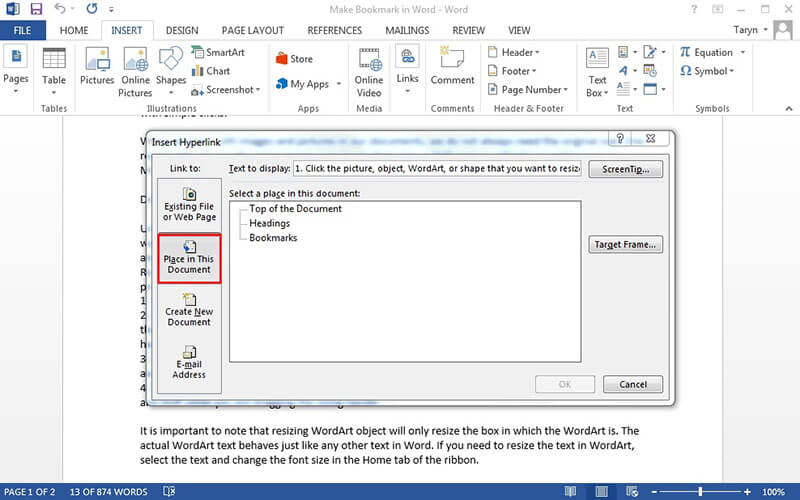Click the 13 OF 874 WORDS counter
The width and height of the screenshot is (800, 500).
pyautogui.click(x=109, y=492)
